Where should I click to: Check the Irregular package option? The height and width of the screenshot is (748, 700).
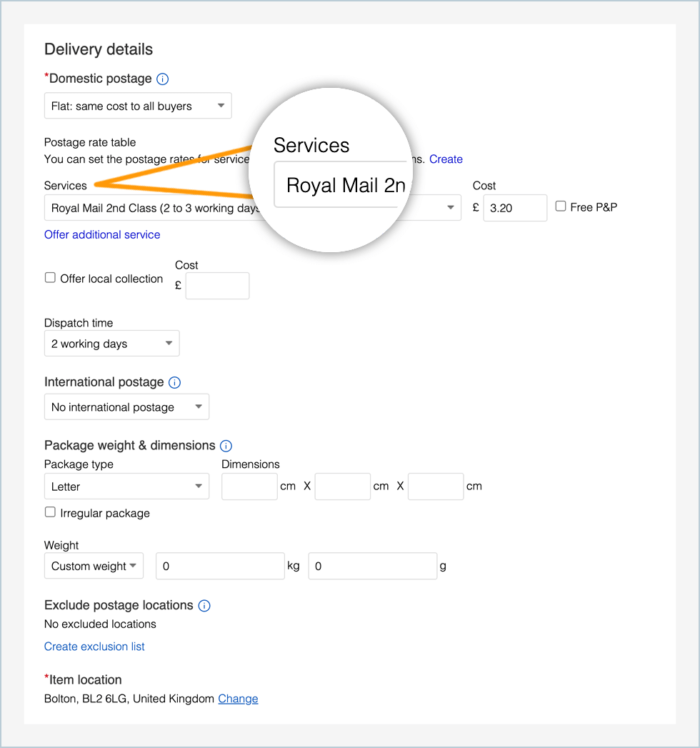click(51, 512)
